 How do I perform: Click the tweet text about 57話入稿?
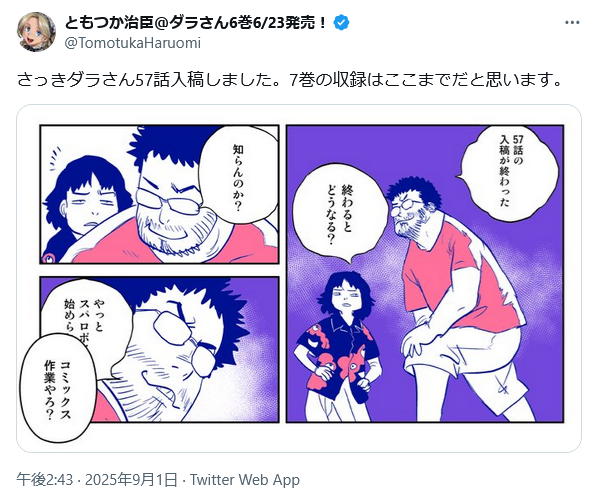[x=290, y=80]
